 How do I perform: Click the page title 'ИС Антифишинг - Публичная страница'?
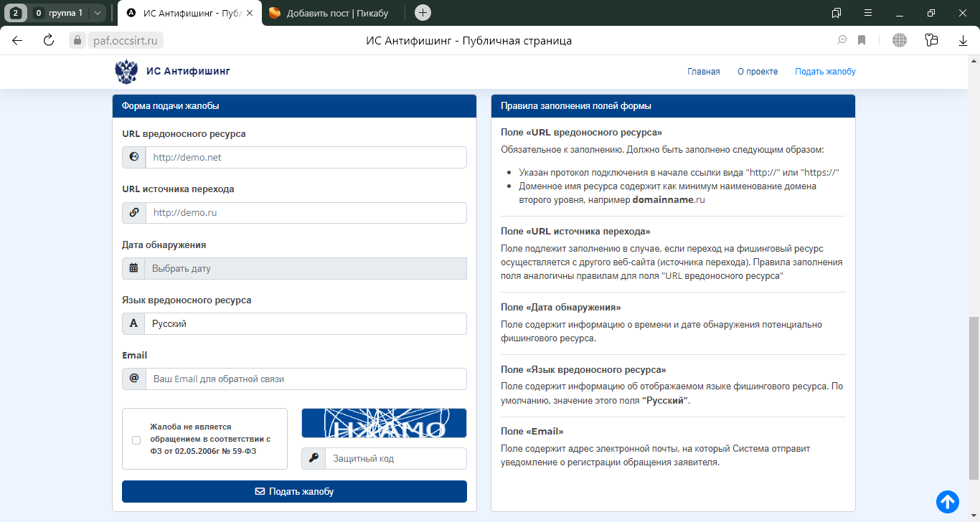click(468, 41)
